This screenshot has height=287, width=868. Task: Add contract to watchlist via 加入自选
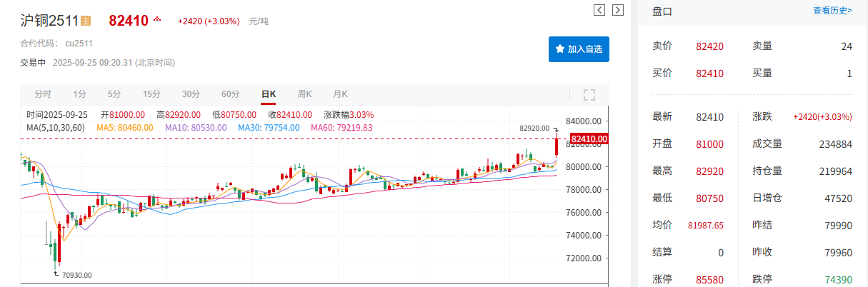[579, 49]
